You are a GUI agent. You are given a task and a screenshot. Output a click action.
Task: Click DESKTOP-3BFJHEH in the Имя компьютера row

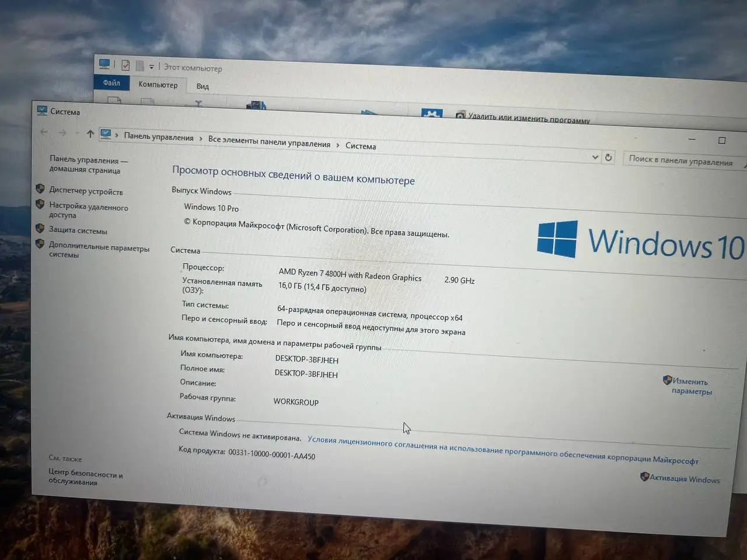pyautogui.click(x=307, y=359)
